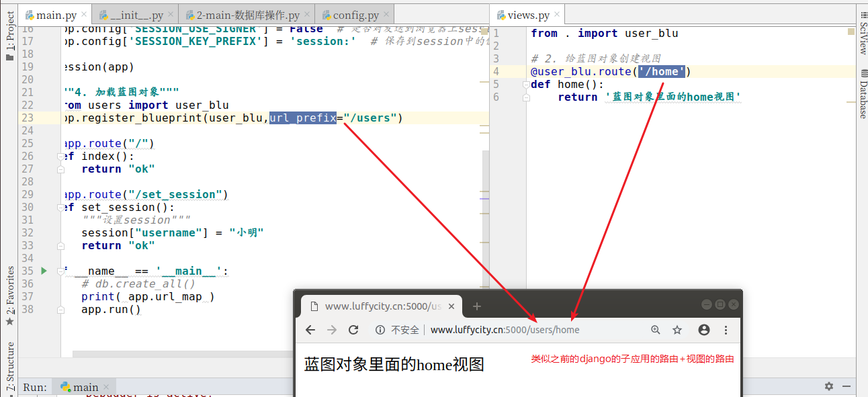Close the main.py editor tab

[x=83, y=15]
